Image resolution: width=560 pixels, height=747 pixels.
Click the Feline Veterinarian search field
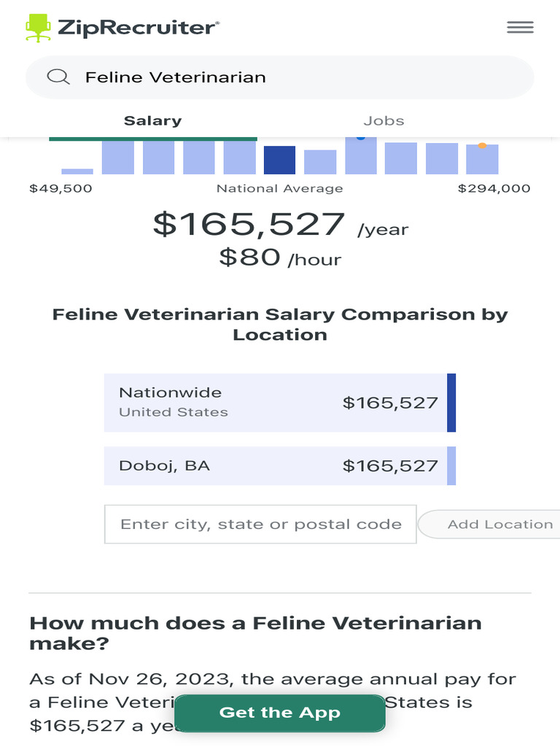click(x=292, y=77)
